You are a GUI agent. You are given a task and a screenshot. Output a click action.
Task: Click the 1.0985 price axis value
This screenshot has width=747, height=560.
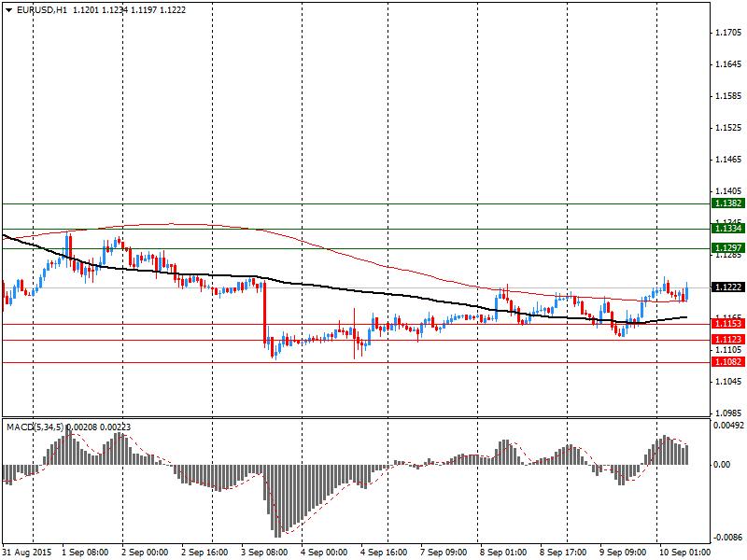click(728, 413)
